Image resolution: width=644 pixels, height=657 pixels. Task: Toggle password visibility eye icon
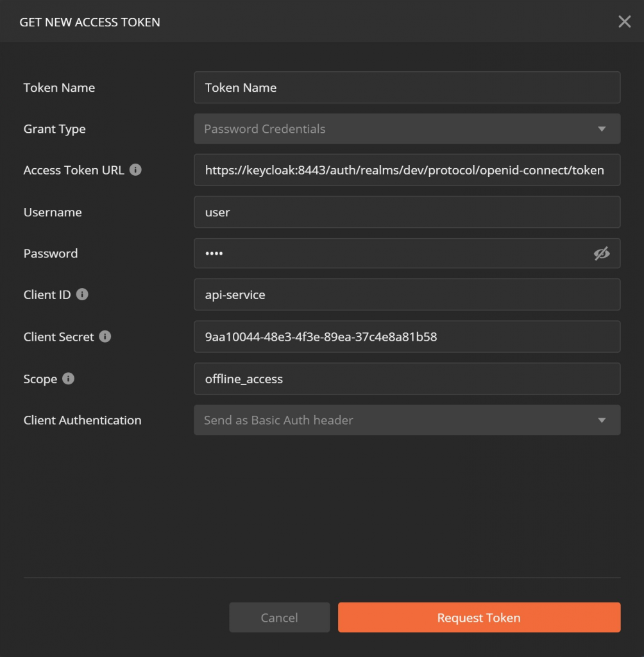pyautogui.click(x=601, y=253)
